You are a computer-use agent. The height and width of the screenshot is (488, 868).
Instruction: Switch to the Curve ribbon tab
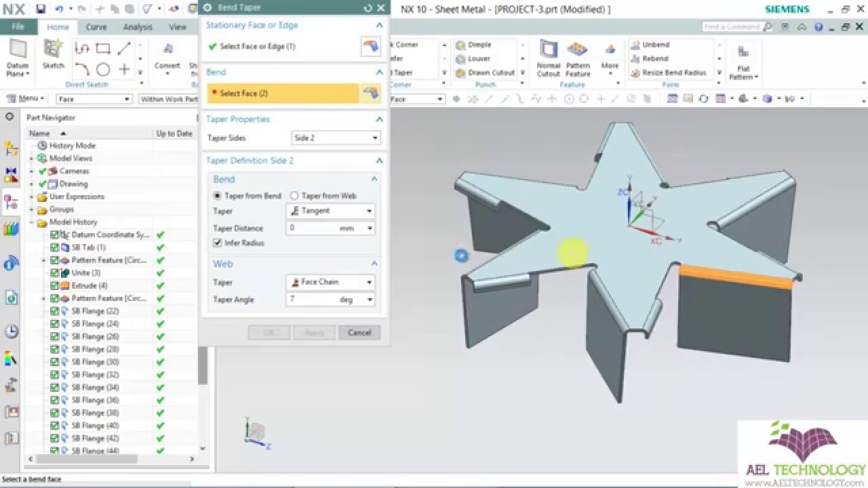tap(96, 27)
